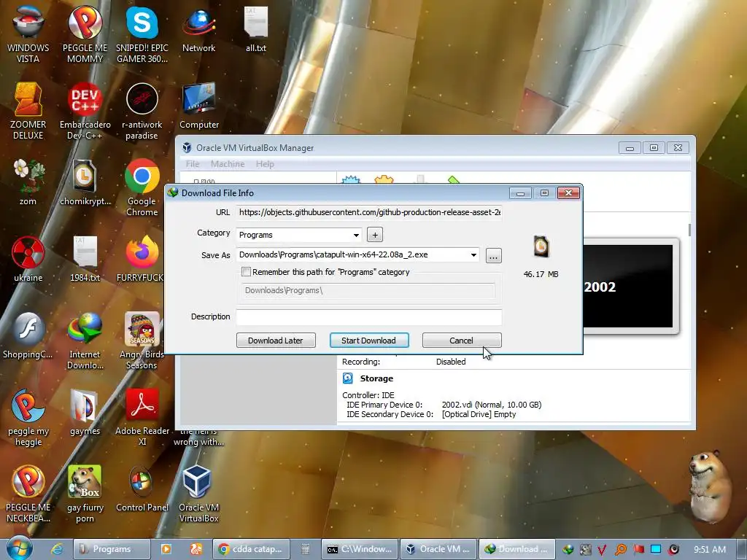747x560 pixels.
Task: Click the 2002 VM preview thumbnail
Action: (x=628, y=287)
